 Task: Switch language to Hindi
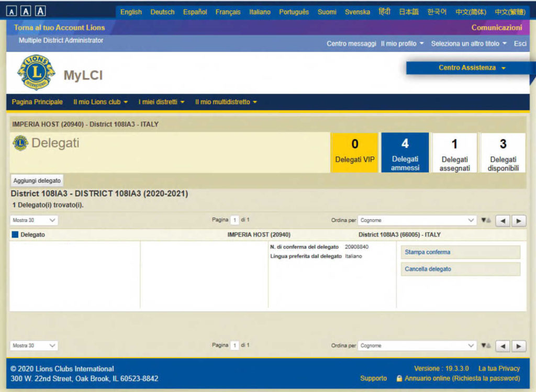click(x=384, y=12)
